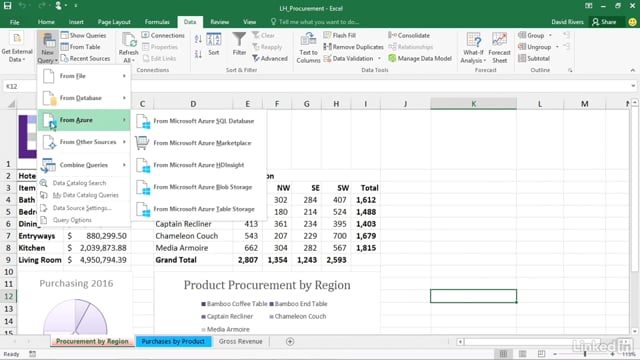Click the From Table button
This screenshot has width=640, height=360.
80,47
